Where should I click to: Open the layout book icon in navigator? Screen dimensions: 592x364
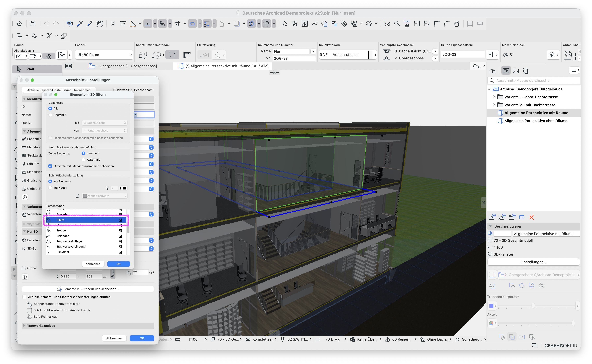coord(516,71)
